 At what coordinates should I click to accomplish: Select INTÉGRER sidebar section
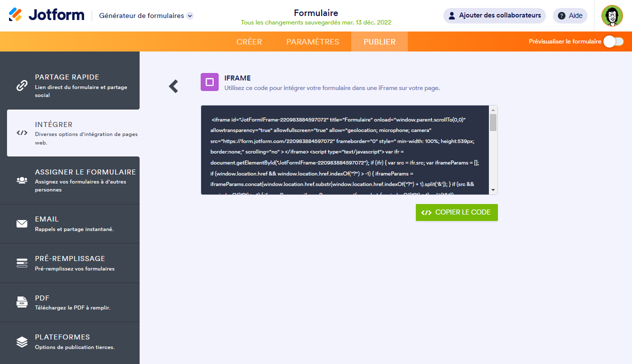point(73,133)
